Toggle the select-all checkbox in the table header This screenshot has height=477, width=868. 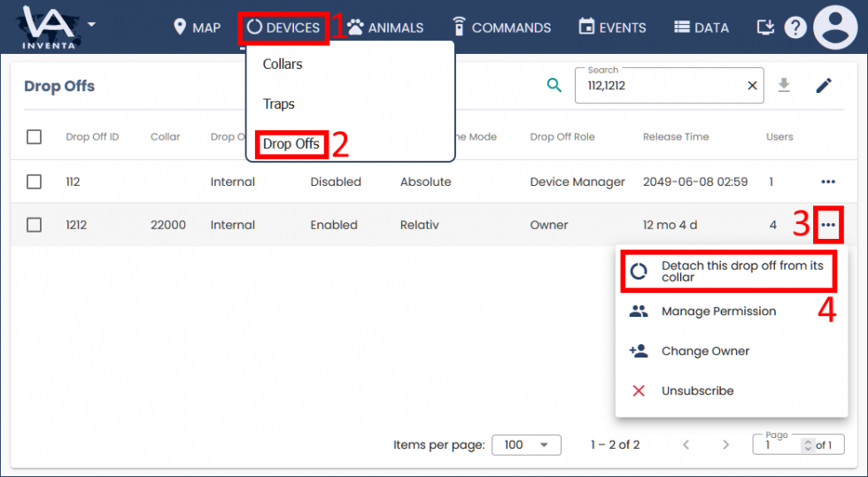coord(34,136)
